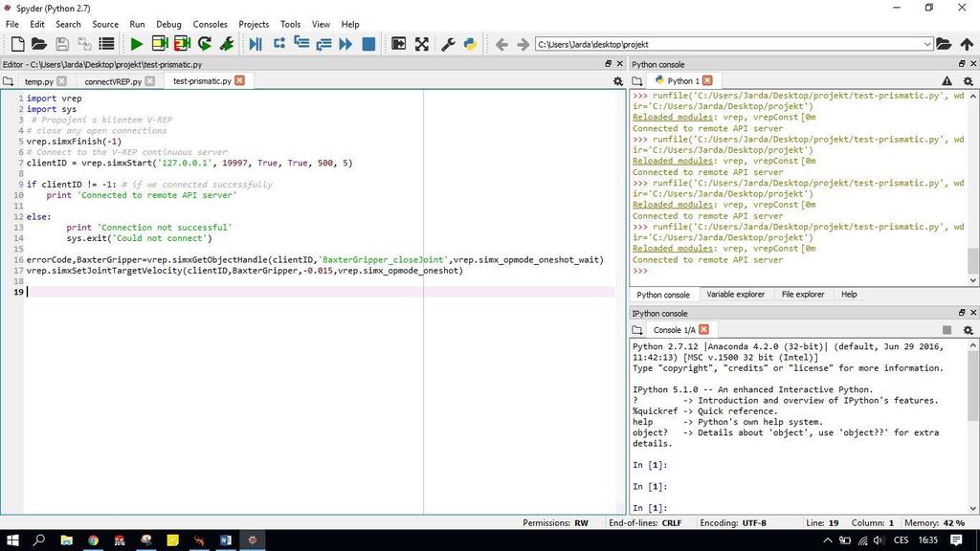Browse working directory folder icon
Viewport: 980px width, 551px height.
(x=944, y=44)
